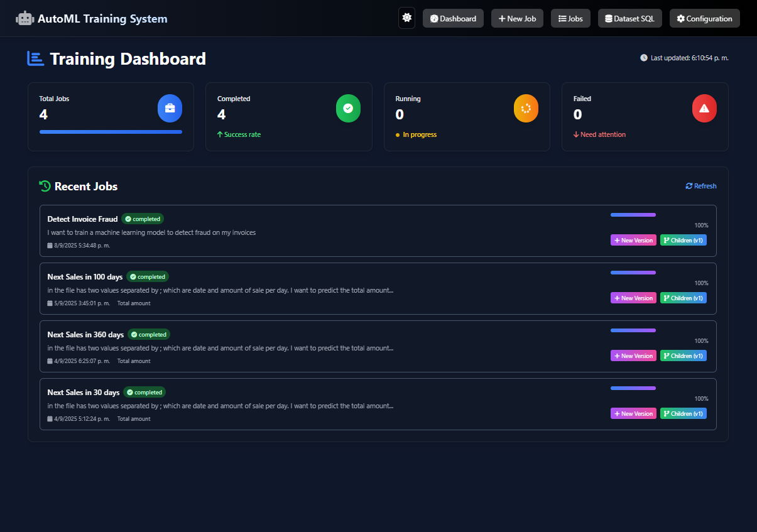Toggle the light/dark theme button
The height and width of the screenshot is (532, 757).
[406, 18]
